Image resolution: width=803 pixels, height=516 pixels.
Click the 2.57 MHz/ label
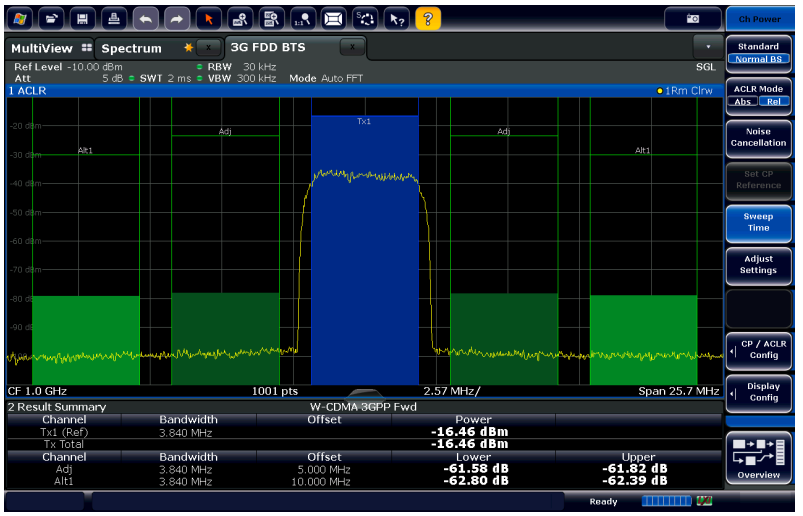(452, 392)
